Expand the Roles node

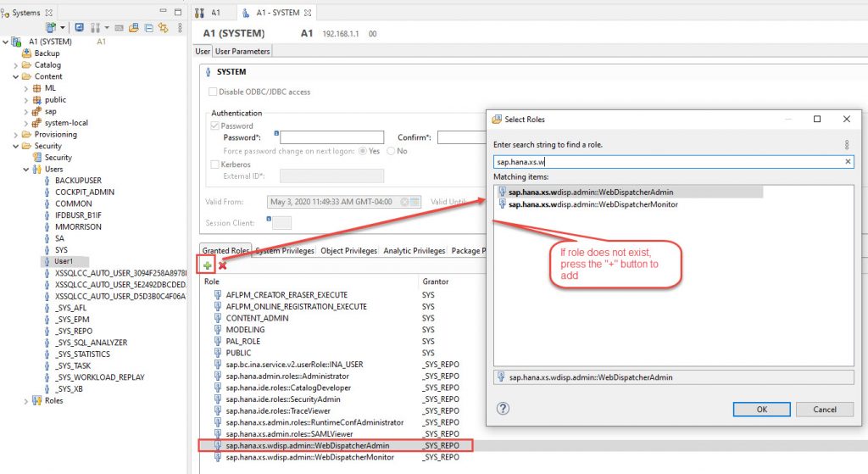click(x=25, y=401)
